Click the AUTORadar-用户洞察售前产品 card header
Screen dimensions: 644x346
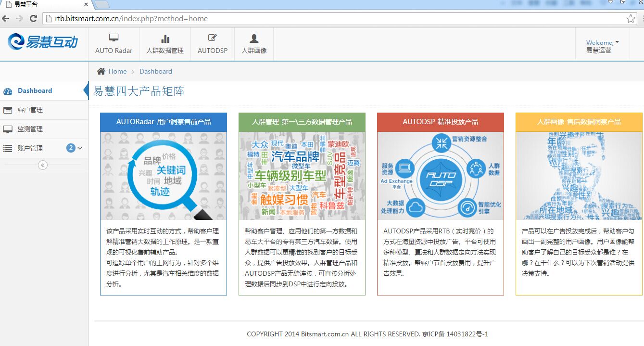(164, 122)
